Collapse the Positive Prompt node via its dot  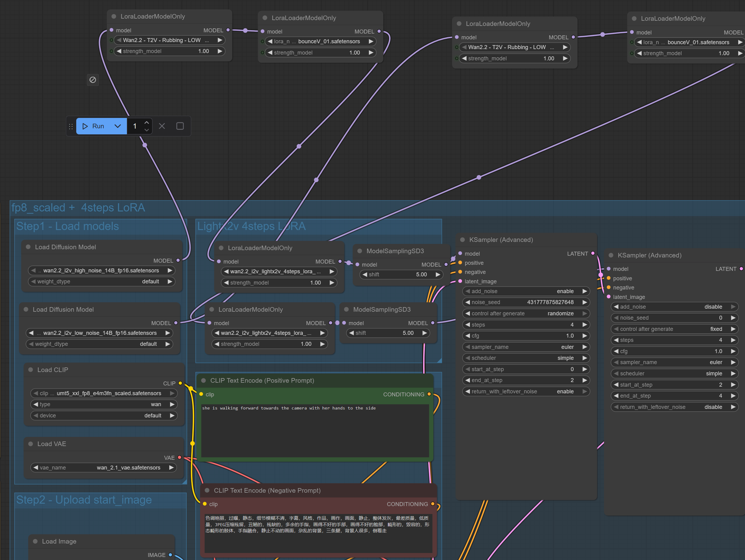[x=203, y=380]
